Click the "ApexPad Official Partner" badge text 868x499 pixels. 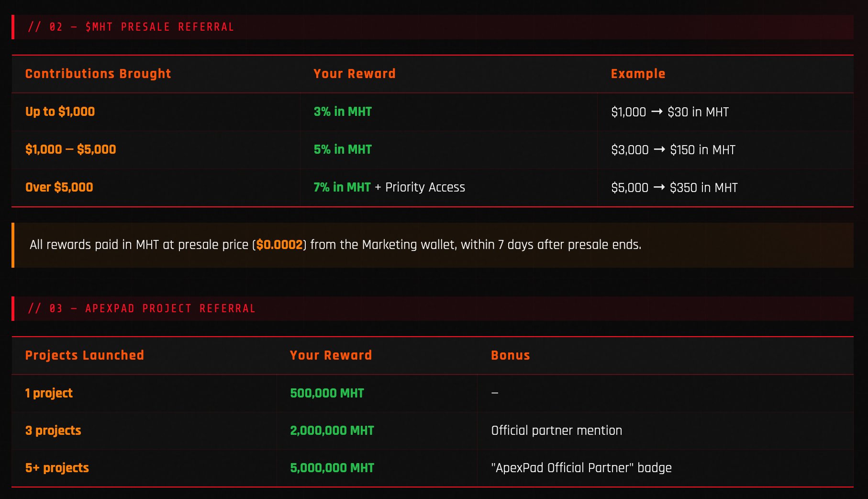point(581,468)
